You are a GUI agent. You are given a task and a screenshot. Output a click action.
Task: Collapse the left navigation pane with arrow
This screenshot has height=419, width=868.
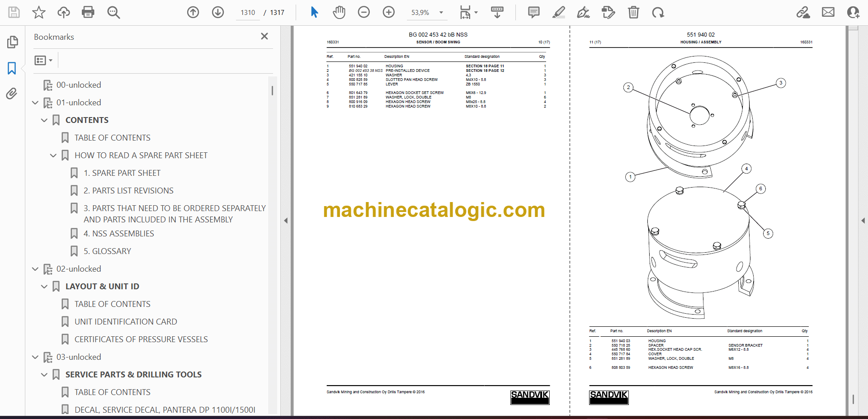pos(286,221)
